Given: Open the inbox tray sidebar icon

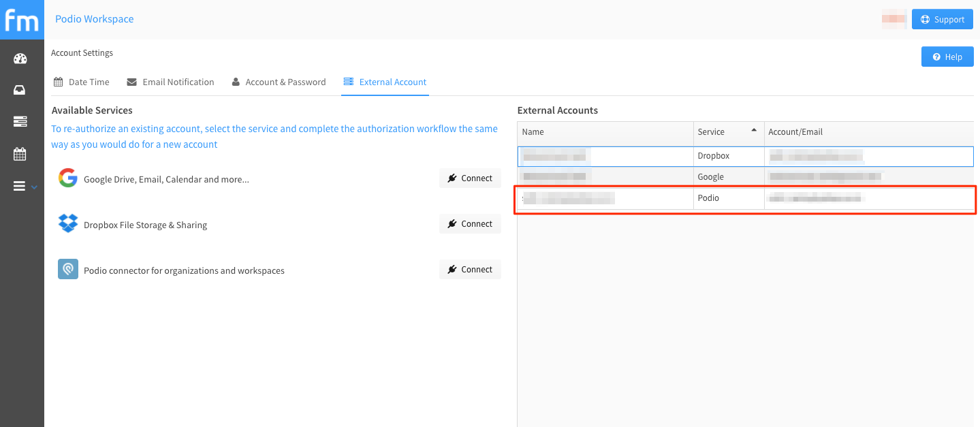Looking at the screenshot, I should click(x=20, y=90).
